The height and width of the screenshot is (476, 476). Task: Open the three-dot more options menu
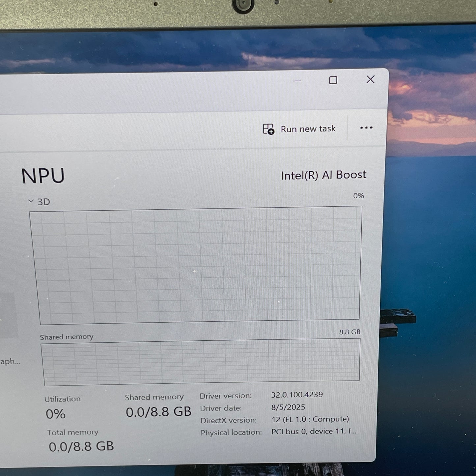click(x=366, y=128)
